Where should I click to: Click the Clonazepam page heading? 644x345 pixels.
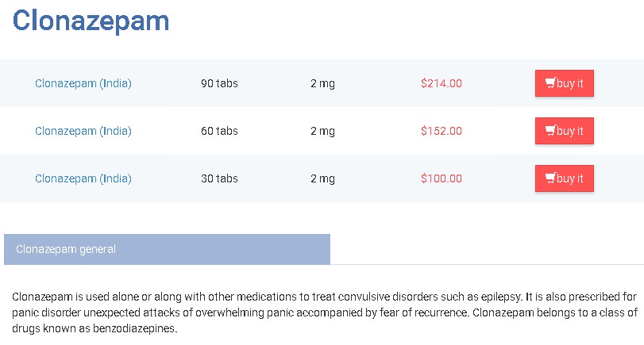(x=91, y=21)
